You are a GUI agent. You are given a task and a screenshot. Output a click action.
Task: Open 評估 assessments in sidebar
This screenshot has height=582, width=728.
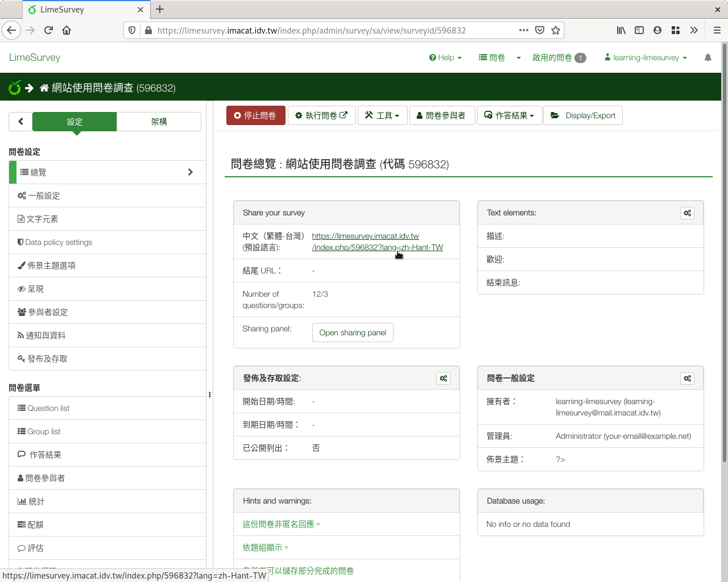click(107, 548)
